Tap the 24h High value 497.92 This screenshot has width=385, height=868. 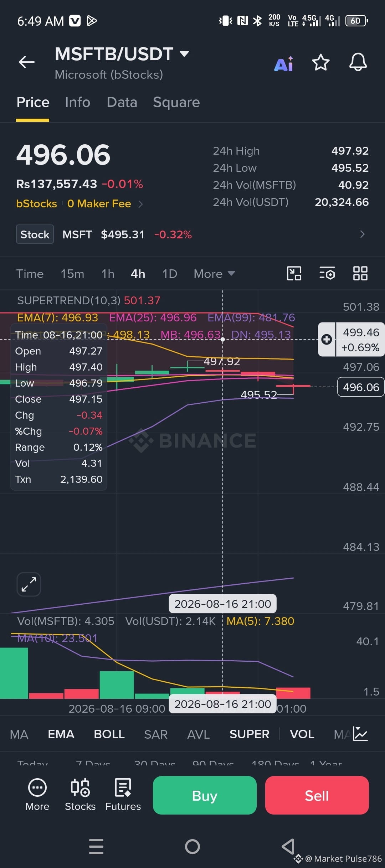350,151
